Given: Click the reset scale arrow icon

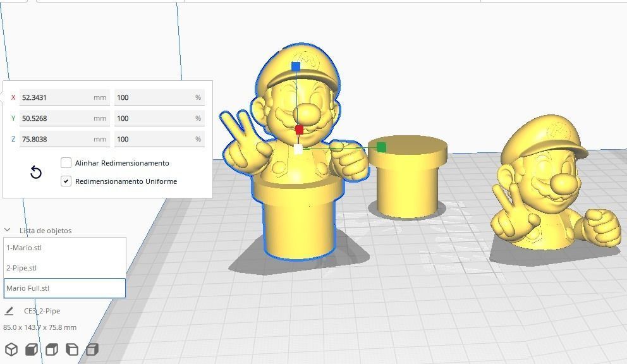Looking at the screenshot, I should click(36, 173).
